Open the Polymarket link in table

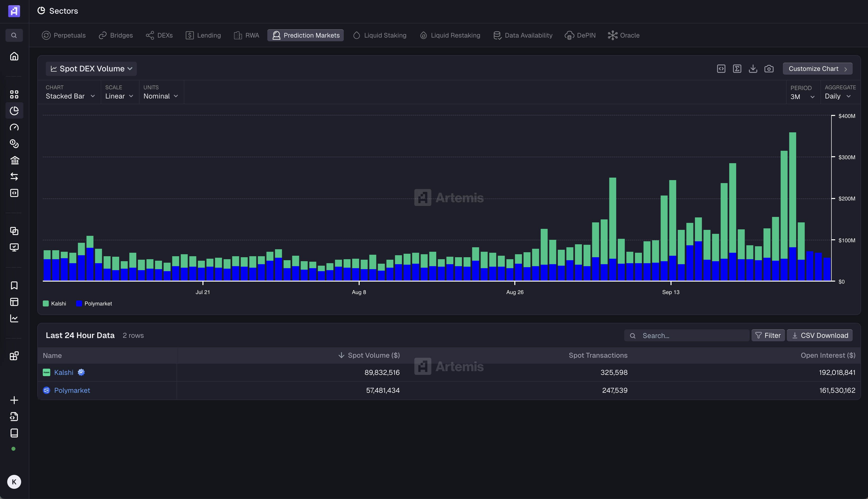(x=72, y=390)
